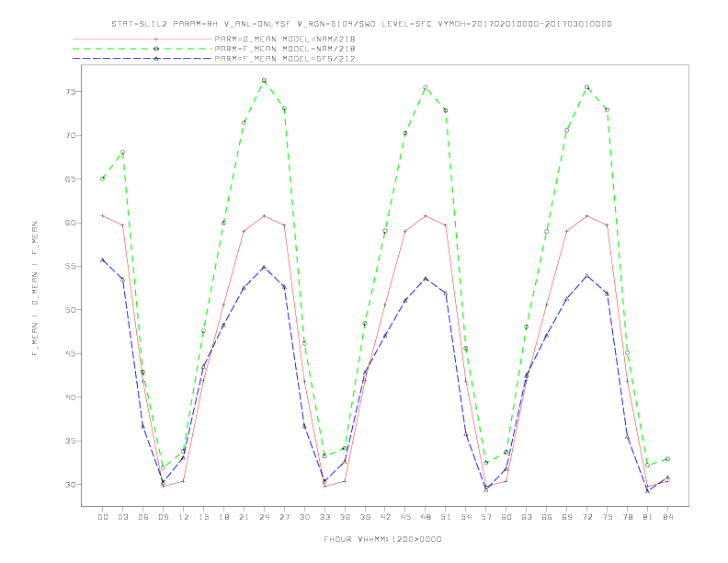Click the x-axis tick label 84
This screenshot has height=563, width=728.
click(x=667, y=517)
